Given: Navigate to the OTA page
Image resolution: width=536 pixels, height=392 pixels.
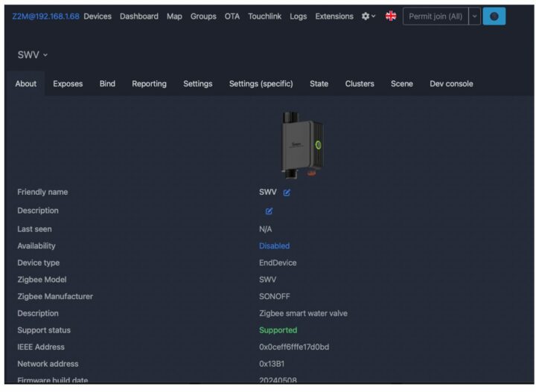Looking at the screenshot, I should (x=232, y=16).
